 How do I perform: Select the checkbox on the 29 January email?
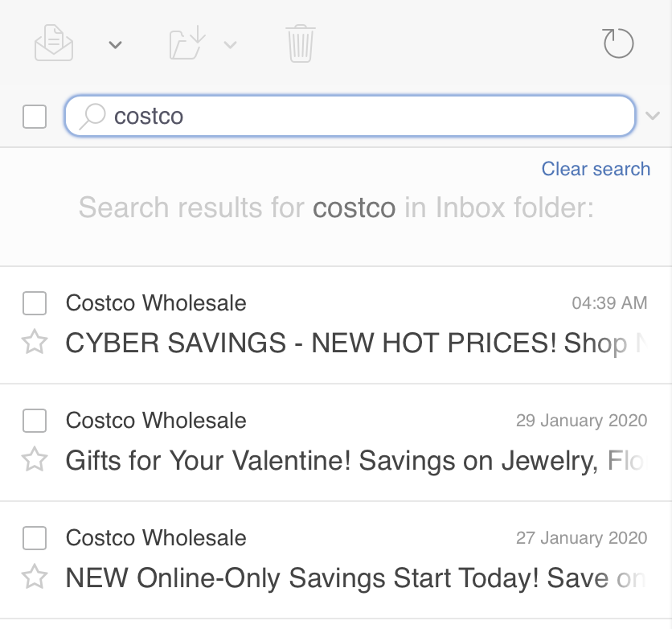click(x=35, y=421)
